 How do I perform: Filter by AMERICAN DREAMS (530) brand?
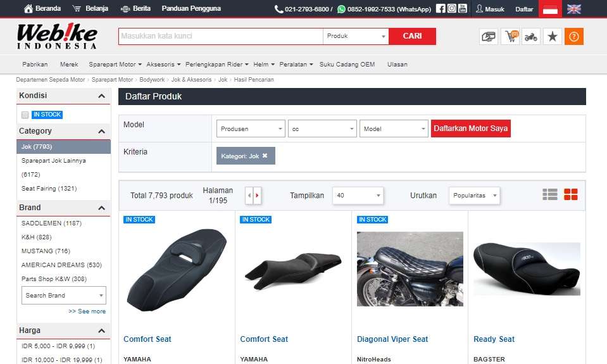(61, 265)
